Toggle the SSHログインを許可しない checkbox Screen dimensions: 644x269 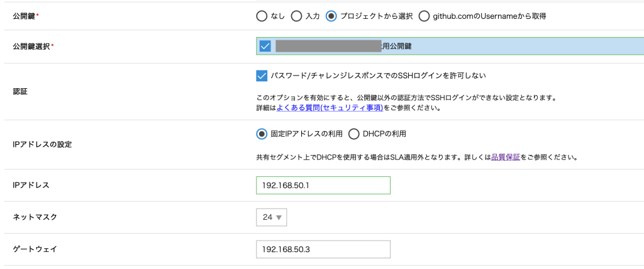(262, 76)
